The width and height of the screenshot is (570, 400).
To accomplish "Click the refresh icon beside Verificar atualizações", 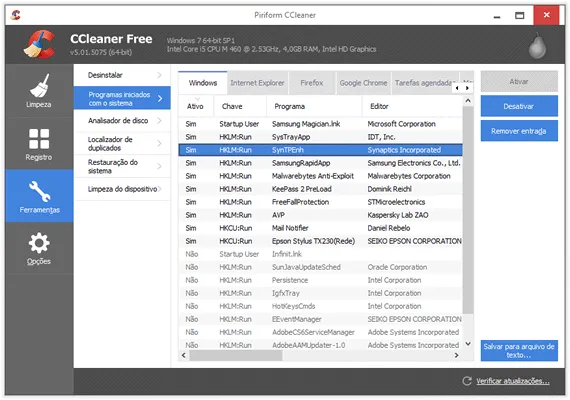I will [467, 381].
